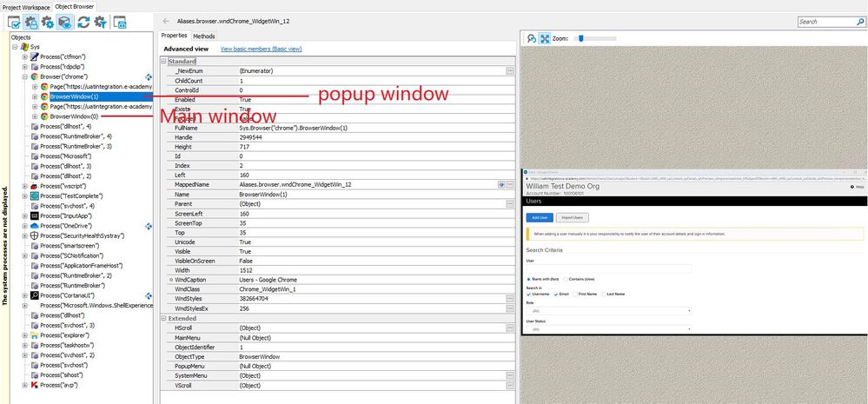
Task: Toggle the box-with-eye toolbar icon
Action: pyautogui.click(x=65, y=22)
